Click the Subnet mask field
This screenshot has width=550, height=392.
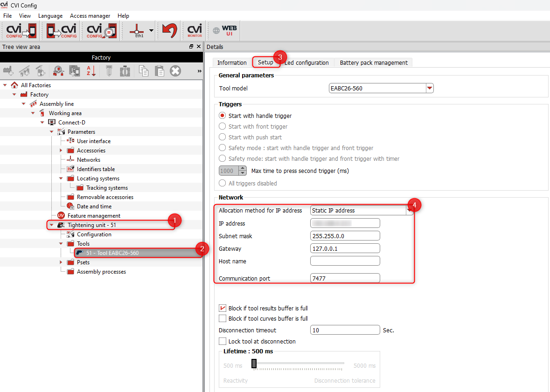(x=345, y=236)
